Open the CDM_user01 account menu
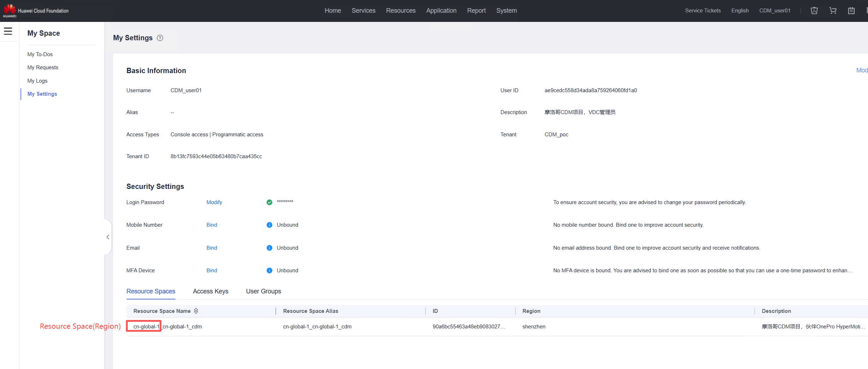 pos(775,11)
